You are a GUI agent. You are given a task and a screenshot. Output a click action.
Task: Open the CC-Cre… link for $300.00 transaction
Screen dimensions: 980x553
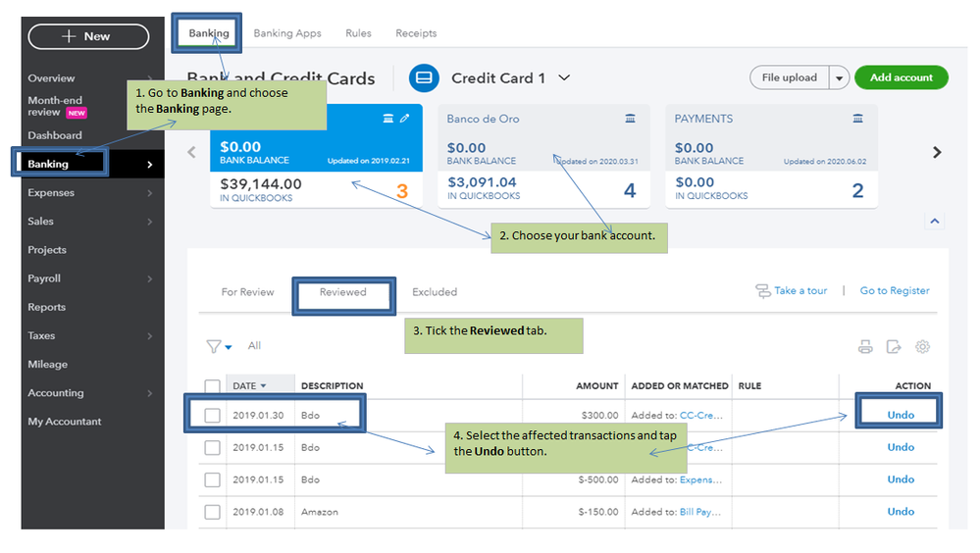701,416
